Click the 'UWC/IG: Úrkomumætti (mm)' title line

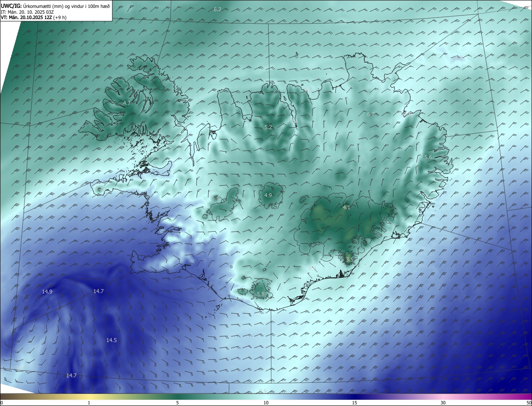[x=55, y=7]
